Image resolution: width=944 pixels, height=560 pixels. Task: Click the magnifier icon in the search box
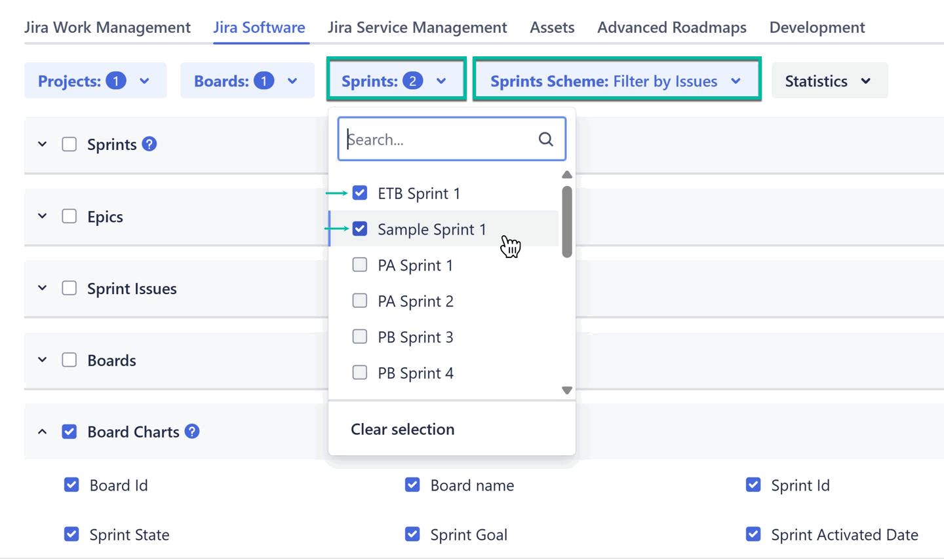tap(545, 139)
